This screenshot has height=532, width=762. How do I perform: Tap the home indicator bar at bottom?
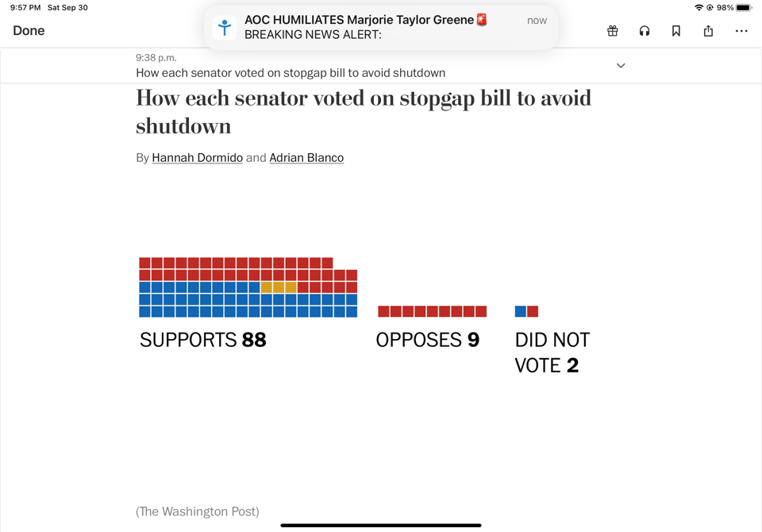[x=381, y=525]
